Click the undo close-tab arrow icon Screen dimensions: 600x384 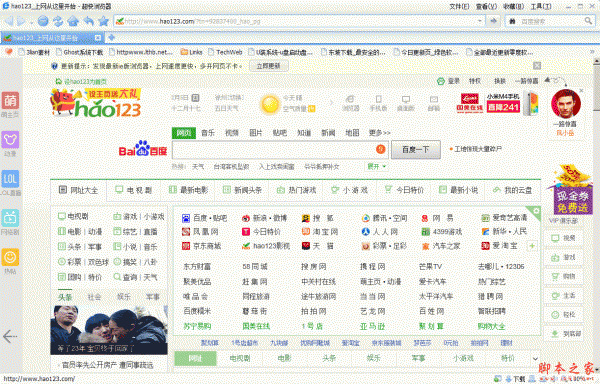[88, 21]
